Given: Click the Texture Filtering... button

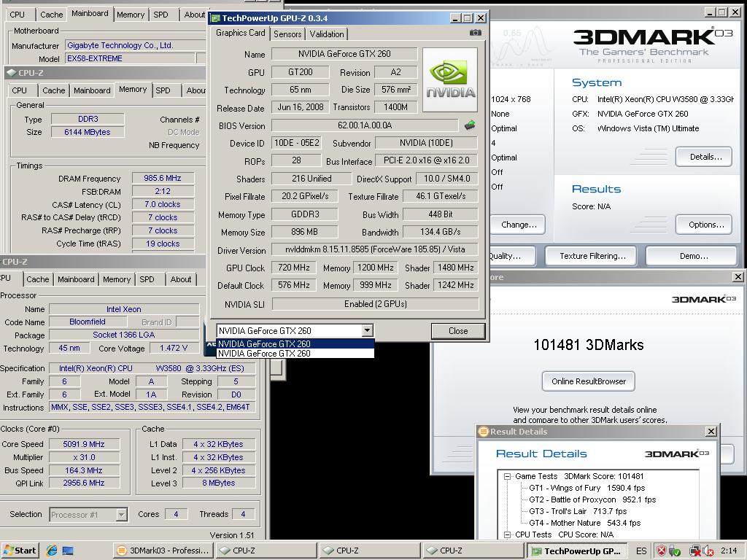Looking at the screenshot, I should [x=591, y=256].
